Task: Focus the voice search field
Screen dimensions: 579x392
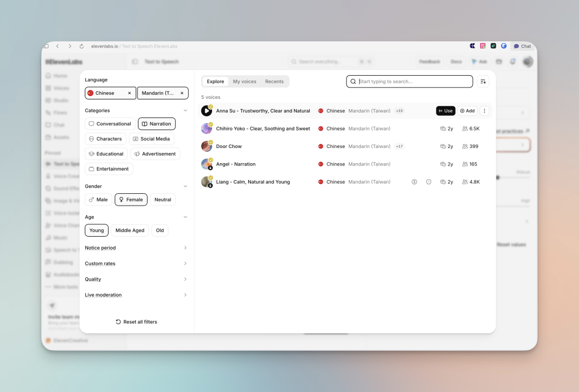Action: point(409,81)
